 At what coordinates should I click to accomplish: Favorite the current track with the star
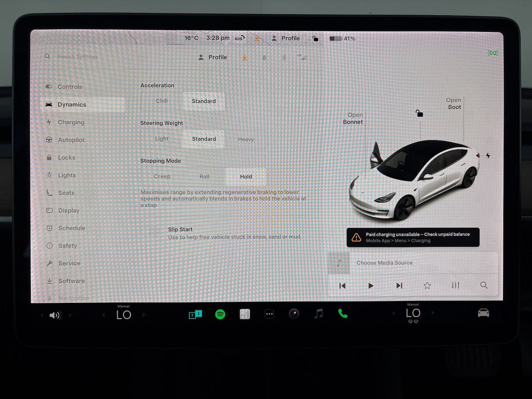(x=427, y=285)
